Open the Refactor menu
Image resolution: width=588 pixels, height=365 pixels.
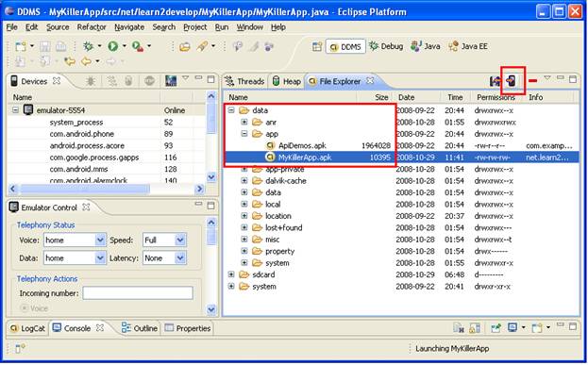(x=92, y=27)
